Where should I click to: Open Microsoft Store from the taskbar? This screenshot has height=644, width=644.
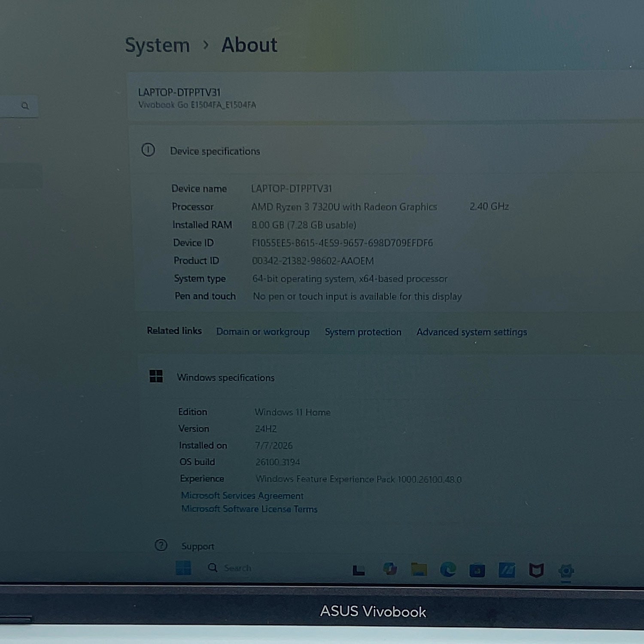point(477,570)
